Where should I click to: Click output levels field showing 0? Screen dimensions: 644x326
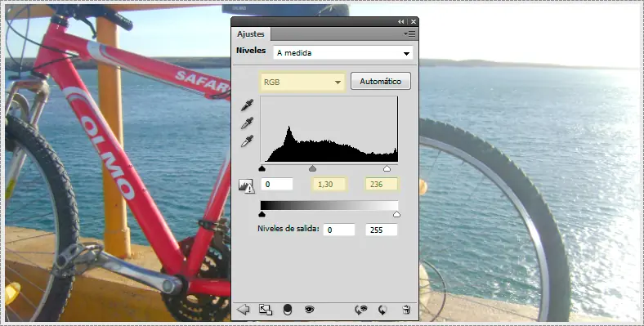tap(339, 230)
